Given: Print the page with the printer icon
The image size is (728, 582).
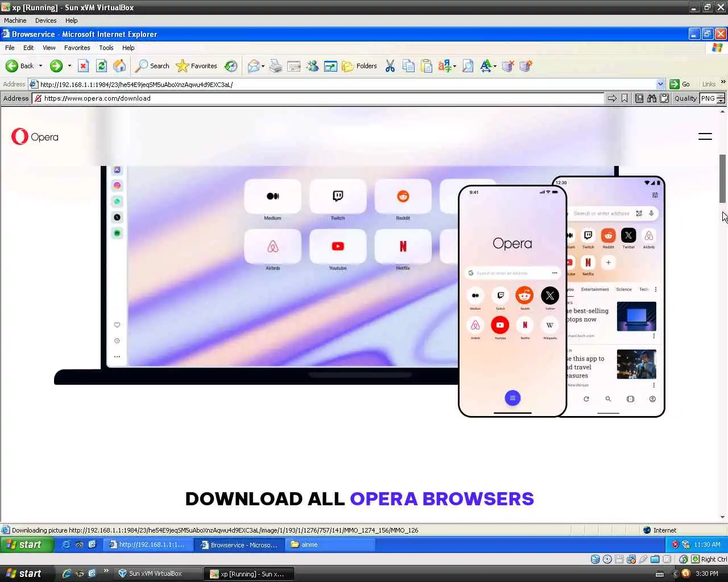Looking at the screenshot, I should (276, 66).
